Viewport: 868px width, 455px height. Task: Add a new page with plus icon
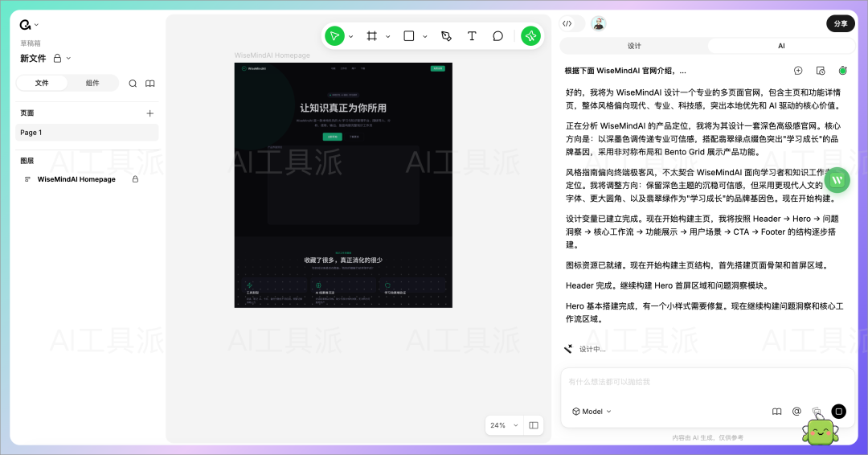[150, 113]
